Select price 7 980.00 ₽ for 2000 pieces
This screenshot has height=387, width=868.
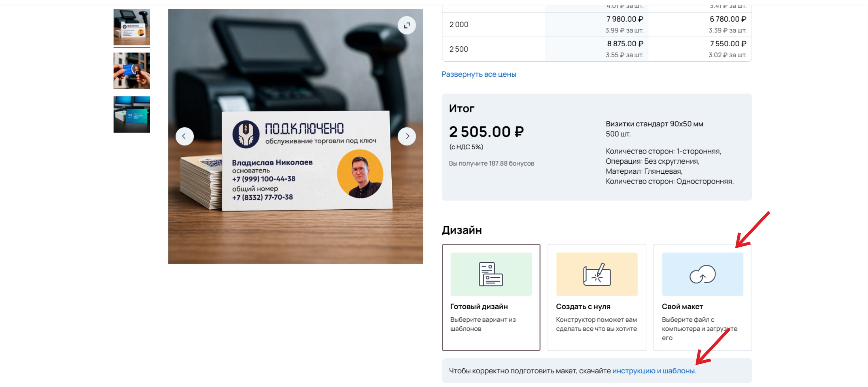click(625, 19)
